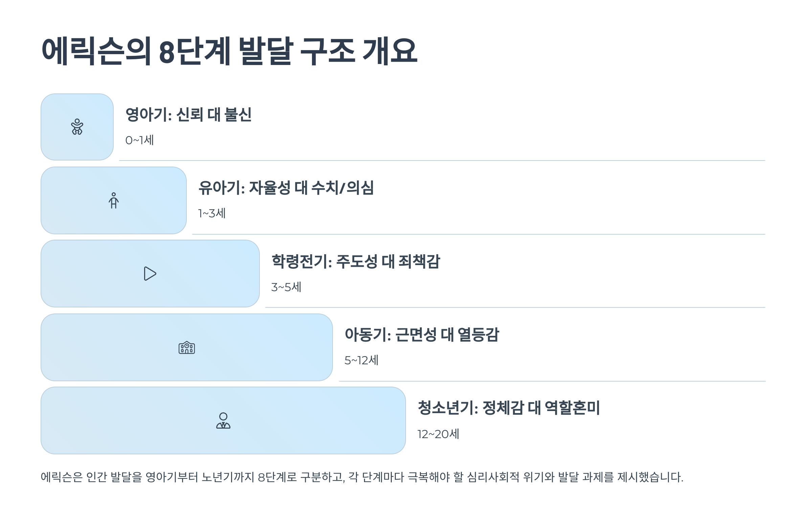Screen dimensions: 812x518
Task: Click the play triangle icon for 학령전기
Action: tap(150, 274)
